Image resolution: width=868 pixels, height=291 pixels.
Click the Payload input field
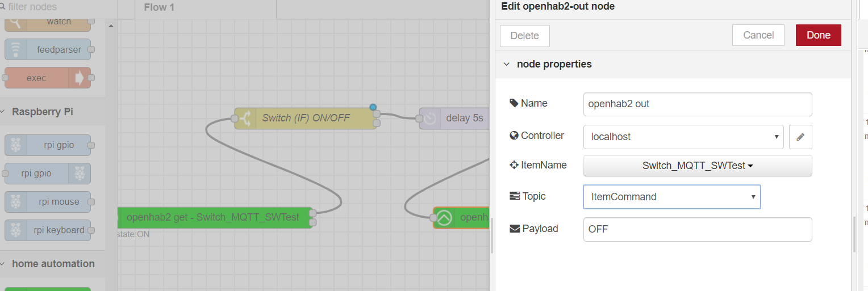coord(697,230)
